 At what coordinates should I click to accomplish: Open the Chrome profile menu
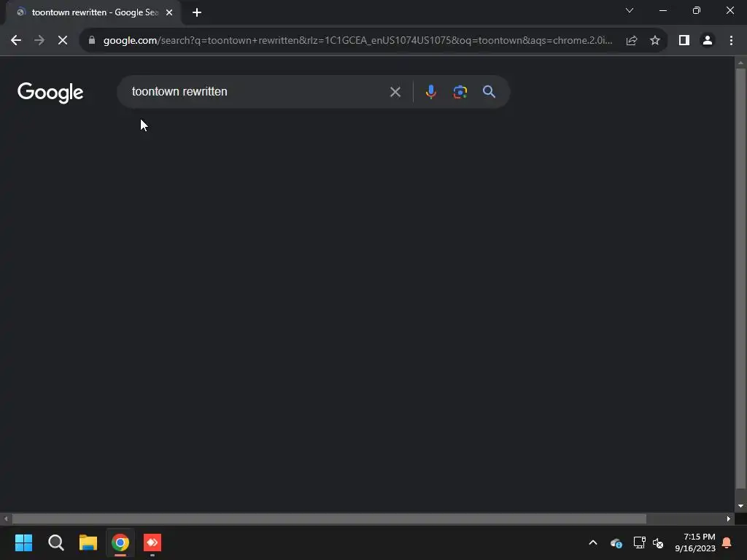pos(708,41)
